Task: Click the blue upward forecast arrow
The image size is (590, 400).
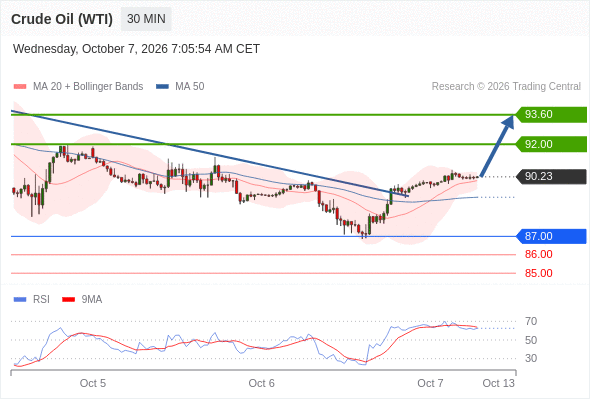Action: click(x=497, y=146)
